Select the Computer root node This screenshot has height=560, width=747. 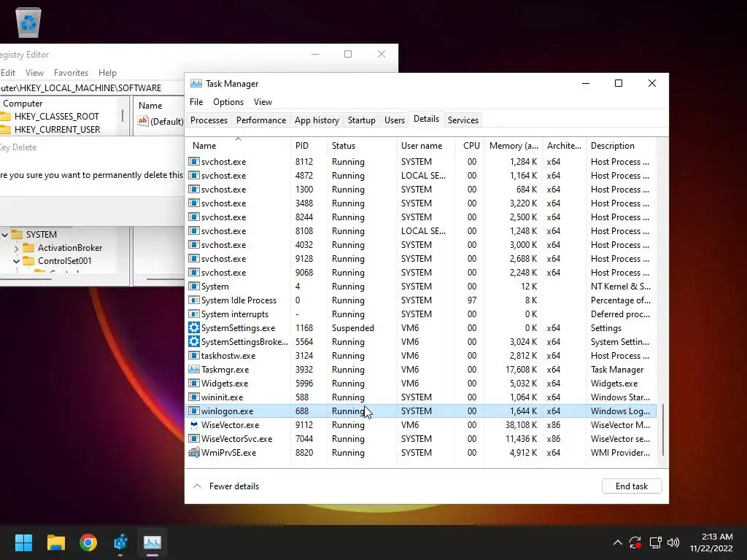click(x=23, y=104)
